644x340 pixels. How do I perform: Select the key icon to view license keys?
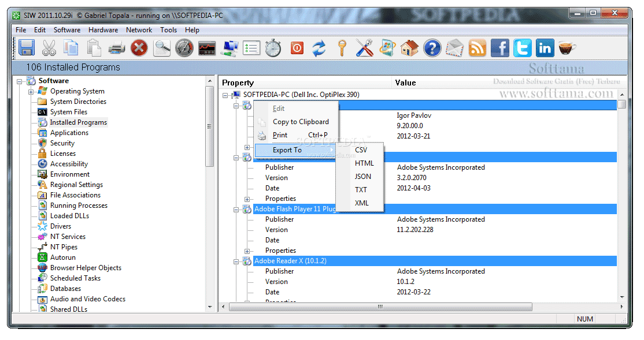[342, 48]
